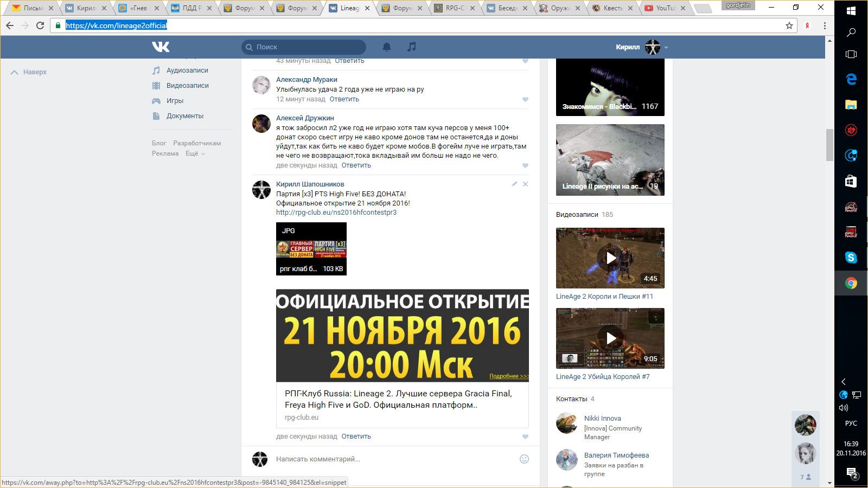Click the VK logo in the header
This screenshot has height=488, width=868.
pos(161,47)
